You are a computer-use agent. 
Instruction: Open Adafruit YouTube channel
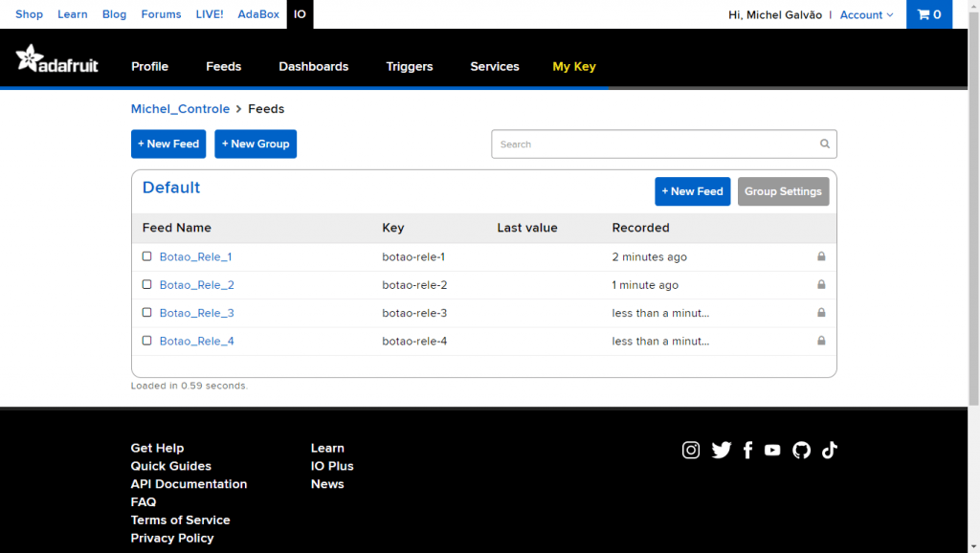pos(772,450)
